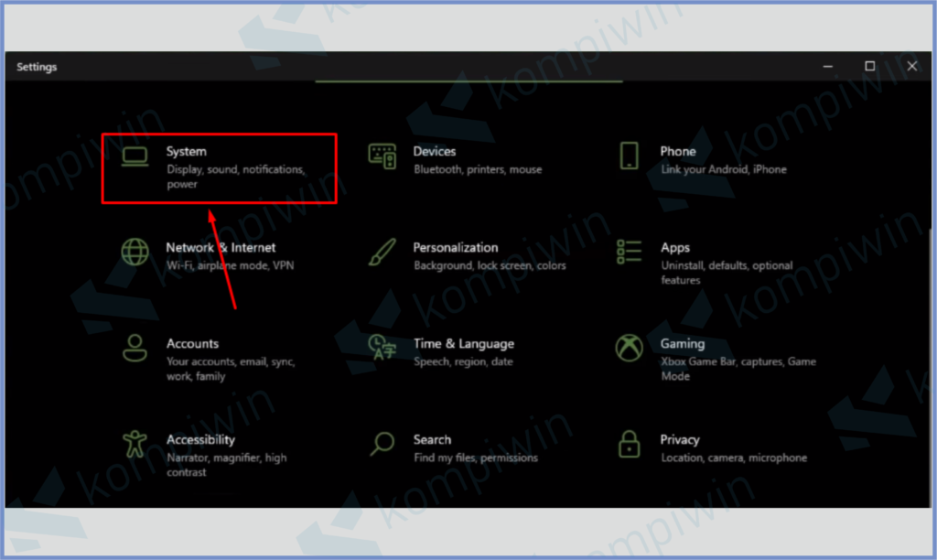Open 'Location, camera, microphone' text

[x=734, y=458]
